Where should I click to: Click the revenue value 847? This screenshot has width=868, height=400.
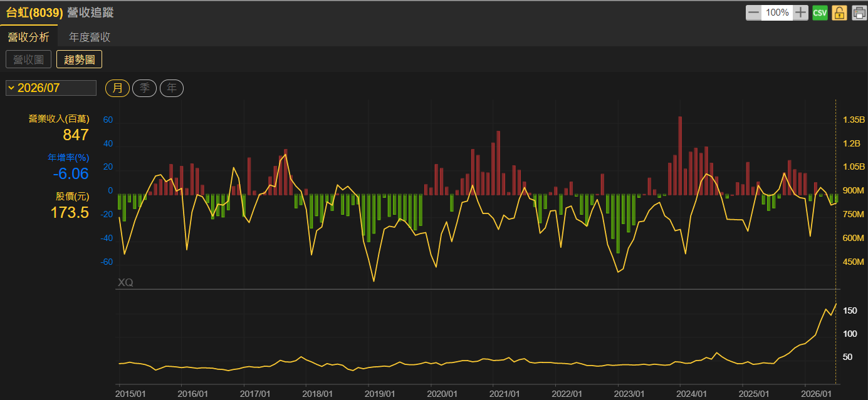pos(76,135)
